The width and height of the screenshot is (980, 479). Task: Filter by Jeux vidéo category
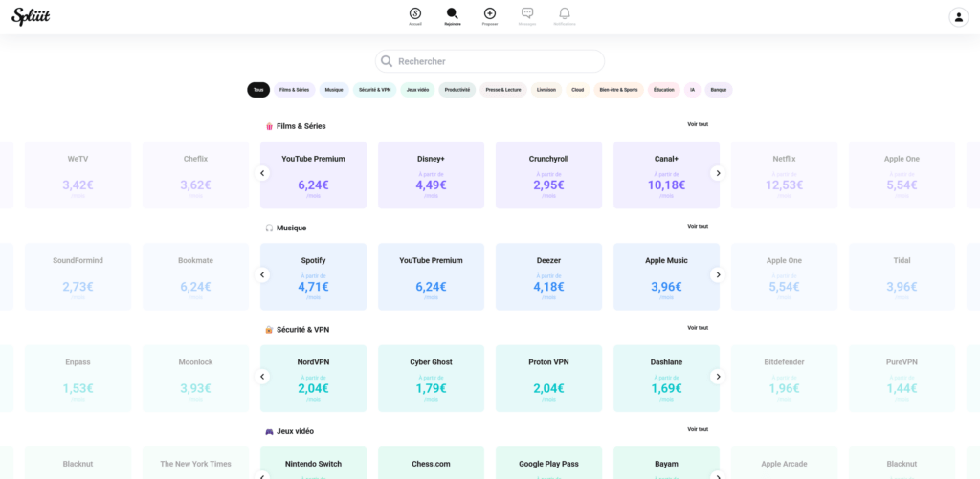pyautogui.click(x=417, y=90)
